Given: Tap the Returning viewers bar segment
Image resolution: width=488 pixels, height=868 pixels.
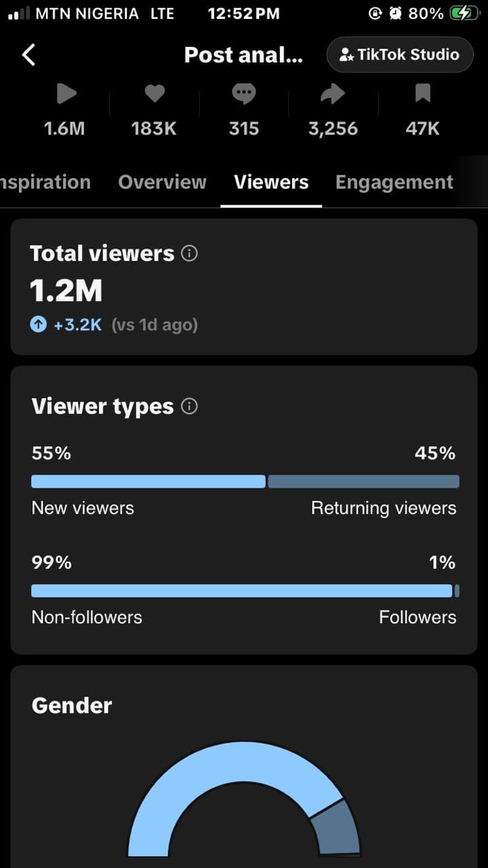Looking at the screenshot, I should click(364, 481).
